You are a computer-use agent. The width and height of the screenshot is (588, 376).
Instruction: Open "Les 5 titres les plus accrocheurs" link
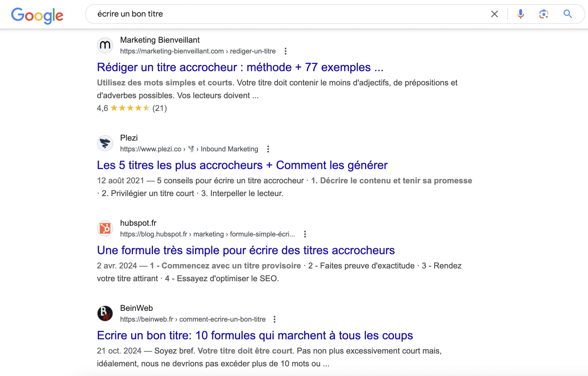pos(242,165)
